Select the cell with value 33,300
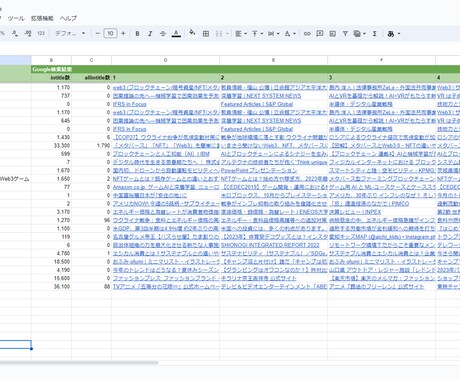 [x=51, y=146]
